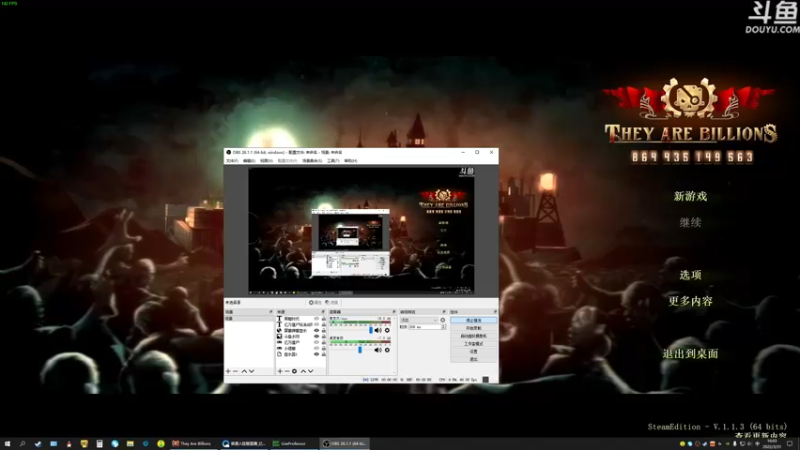Open the View (视图) menu in OBS
Viewport: 800px width, 450px height.
coord(266,161)
